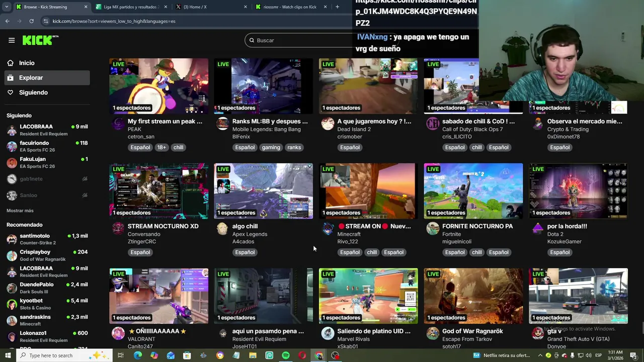
Task: Click miguelnicoli channel avatar
Action: click(433, 229)
